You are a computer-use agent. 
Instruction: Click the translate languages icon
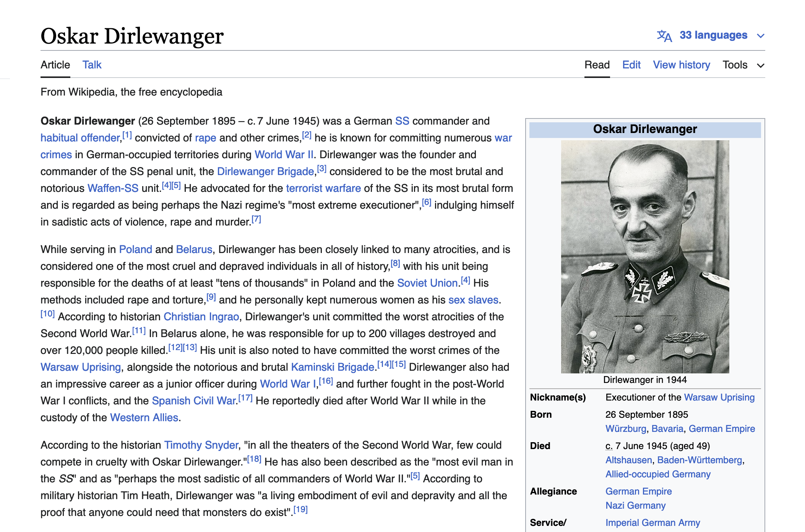(x=664, y=36)
